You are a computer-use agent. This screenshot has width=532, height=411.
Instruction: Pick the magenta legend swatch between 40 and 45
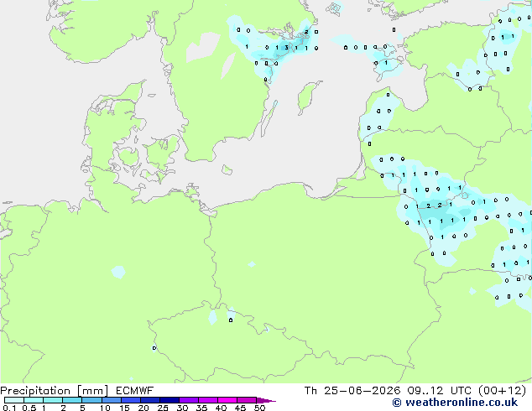227,400
